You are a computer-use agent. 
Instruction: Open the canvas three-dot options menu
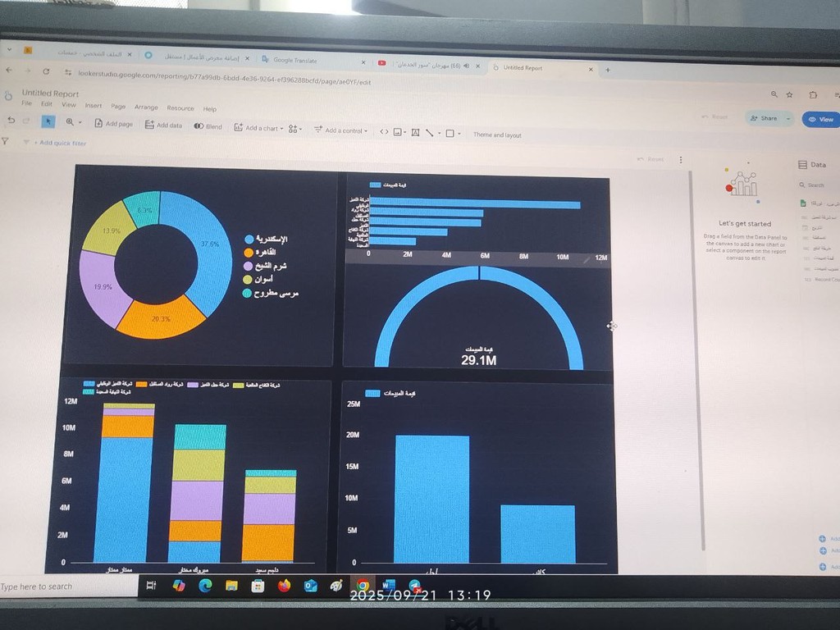coord(681,160)
